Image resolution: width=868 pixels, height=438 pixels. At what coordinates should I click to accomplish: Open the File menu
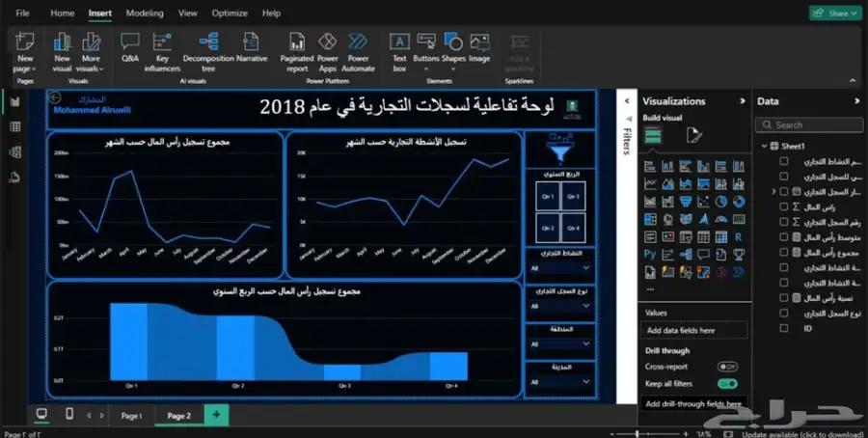pyautogui.click(x=23, y=14)
